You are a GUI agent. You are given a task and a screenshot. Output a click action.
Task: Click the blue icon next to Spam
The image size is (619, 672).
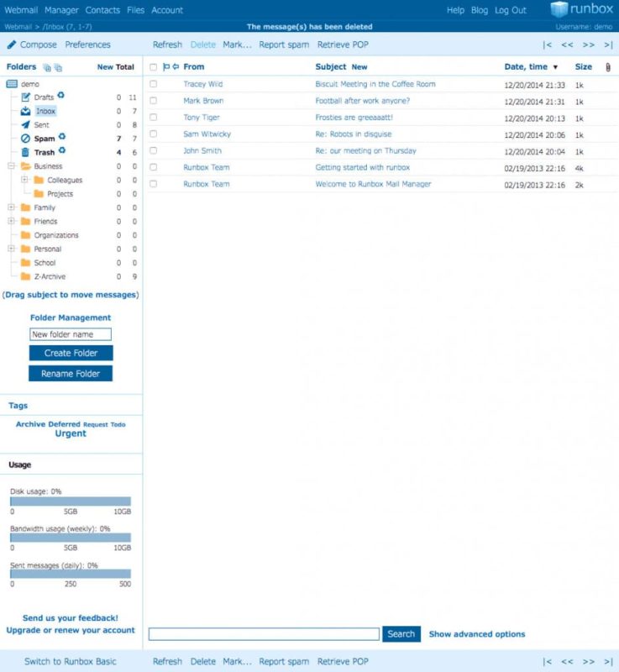coord(62,136)
